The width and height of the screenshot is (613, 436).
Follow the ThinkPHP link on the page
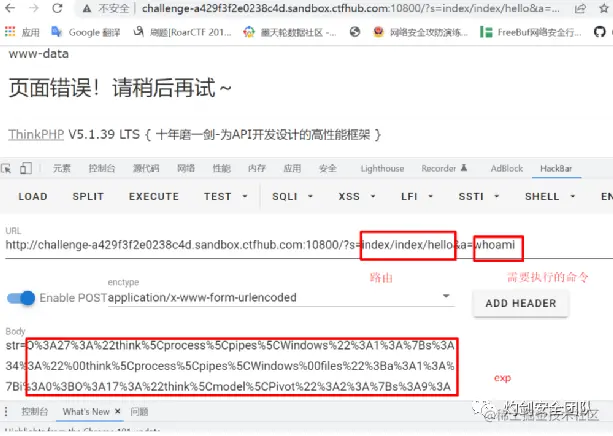pyautogui.click(x=36, y=135)
